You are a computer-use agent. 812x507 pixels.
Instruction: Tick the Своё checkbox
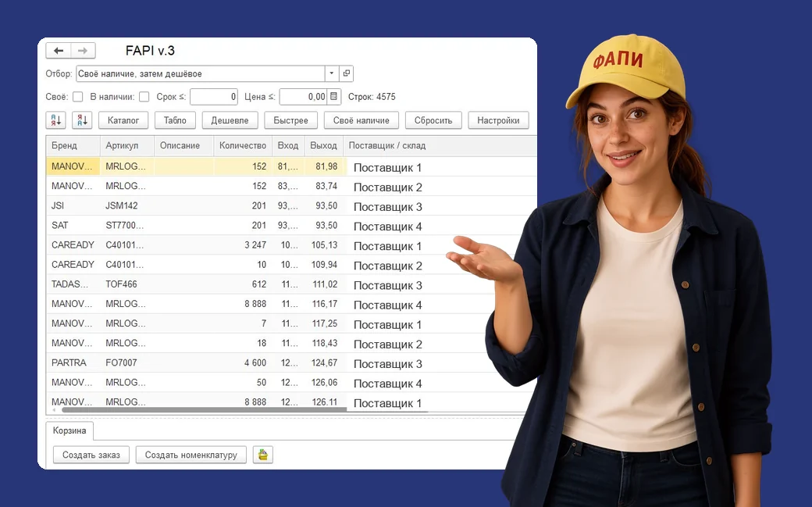(77, 96)
